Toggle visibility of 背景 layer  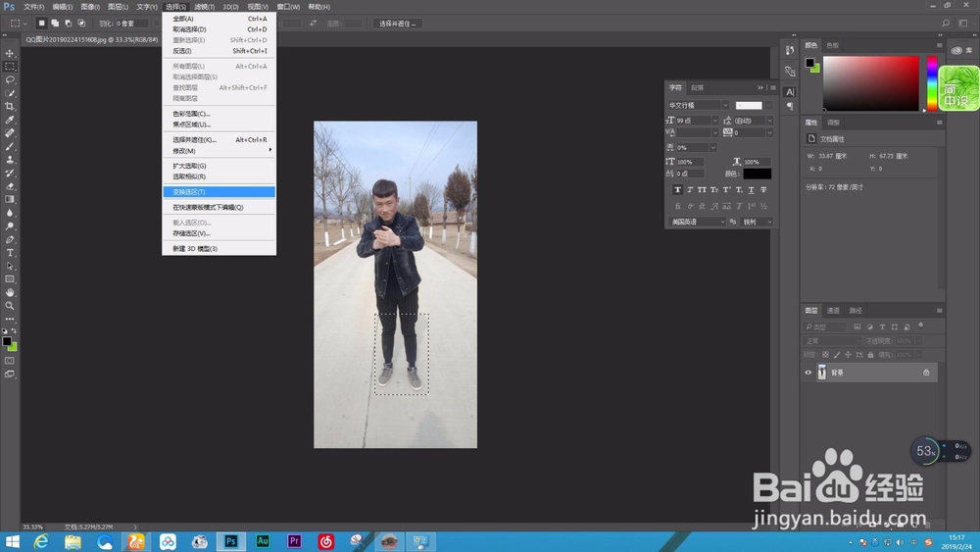[x=808, y=373]
